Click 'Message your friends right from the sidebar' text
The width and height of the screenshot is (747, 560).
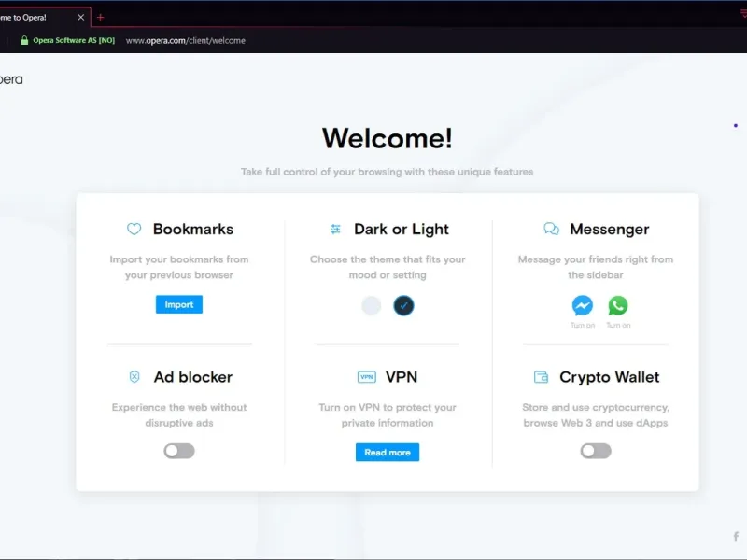coord(596,267)
